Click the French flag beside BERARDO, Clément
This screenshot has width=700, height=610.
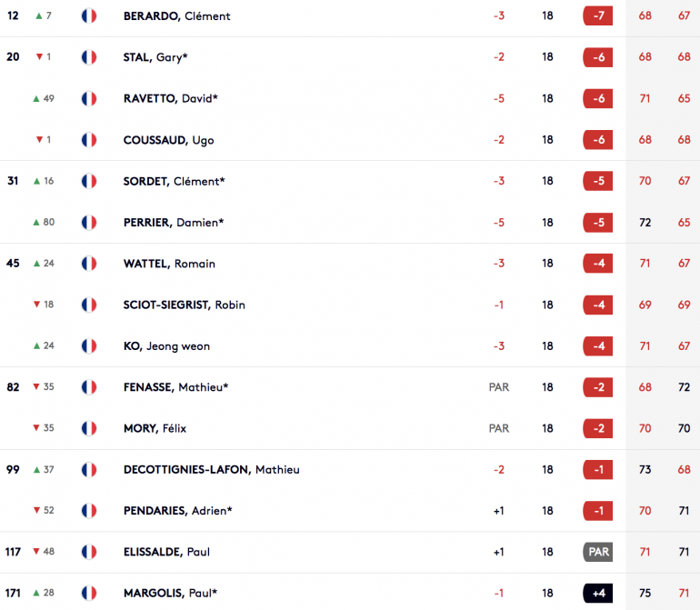pyautogui.click(x=89, y=16)
